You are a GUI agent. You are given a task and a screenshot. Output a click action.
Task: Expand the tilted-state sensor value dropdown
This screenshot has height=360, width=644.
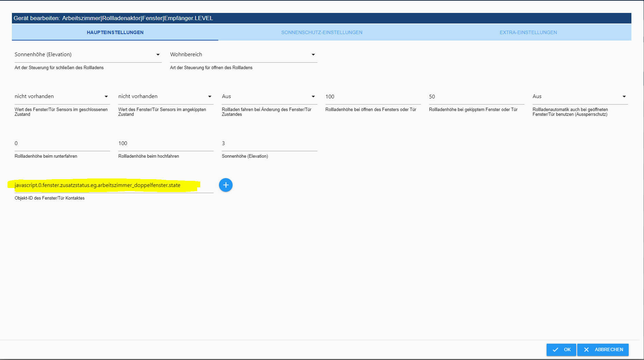166,96
